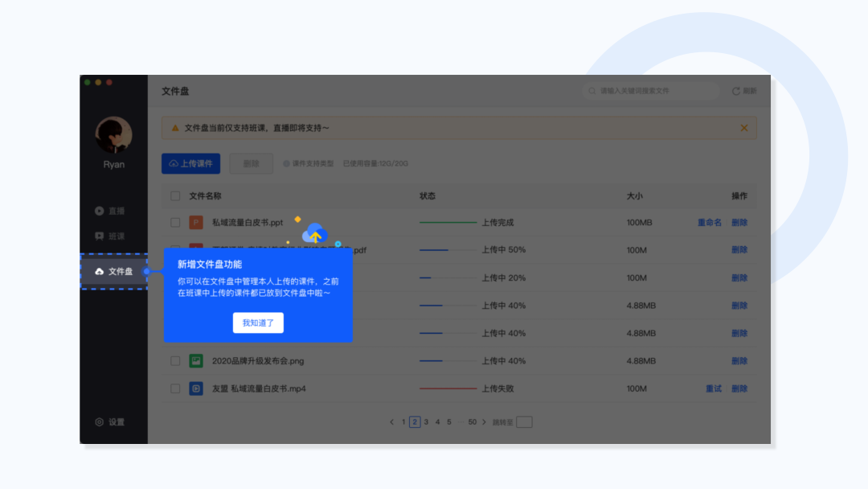This screenshot has width=868, height=489.
Task: Go to page 50
Action: [x=473, y=422]
